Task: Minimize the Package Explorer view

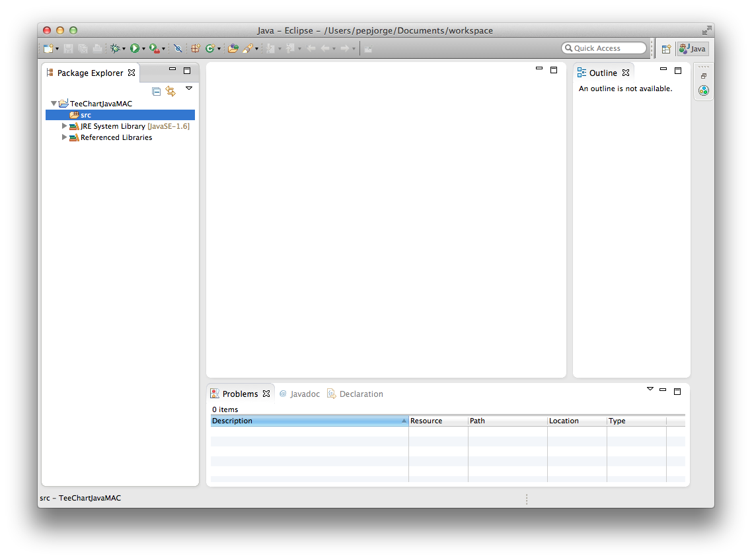Action: [x=172, y=69]
